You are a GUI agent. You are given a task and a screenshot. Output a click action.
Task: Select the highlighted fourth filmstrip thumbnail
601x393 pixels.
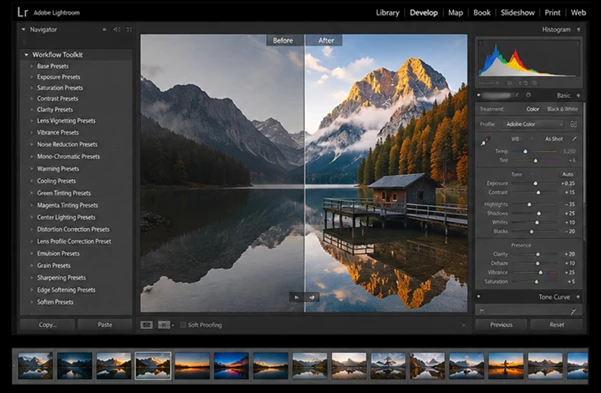(153, 366)
